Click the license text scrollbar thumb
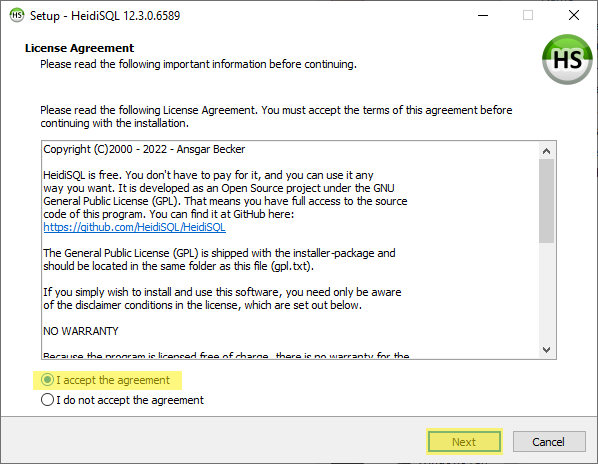This screenshot has height=464, width=598. point(547,201)
